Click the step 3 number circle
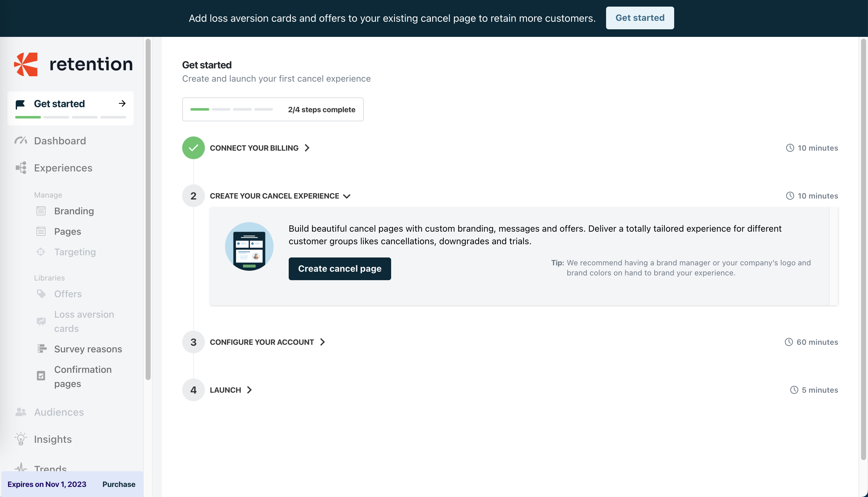 click(x=193, y=342)
